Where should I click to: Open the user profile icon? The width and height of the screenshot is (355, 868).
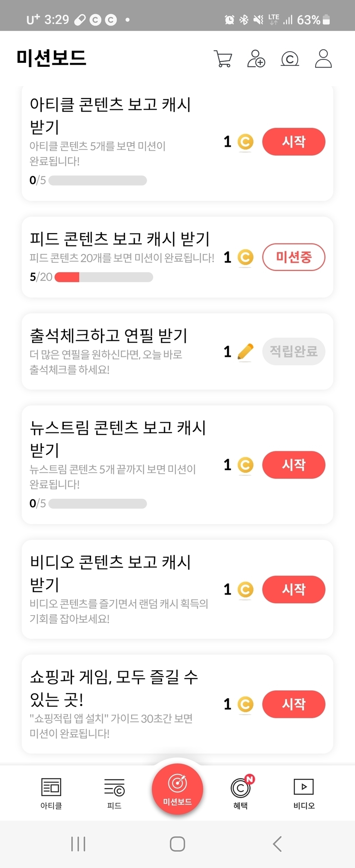click(323, 59)
